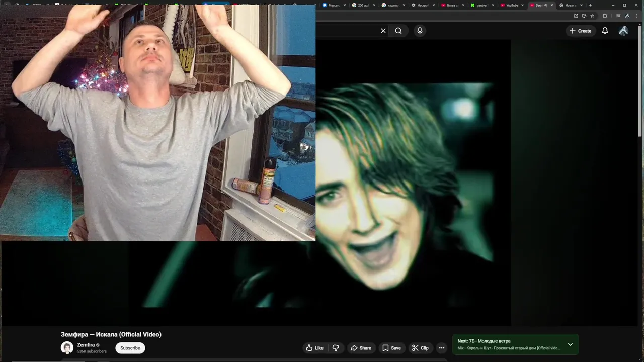Close the '200 usd' tab

374,5
